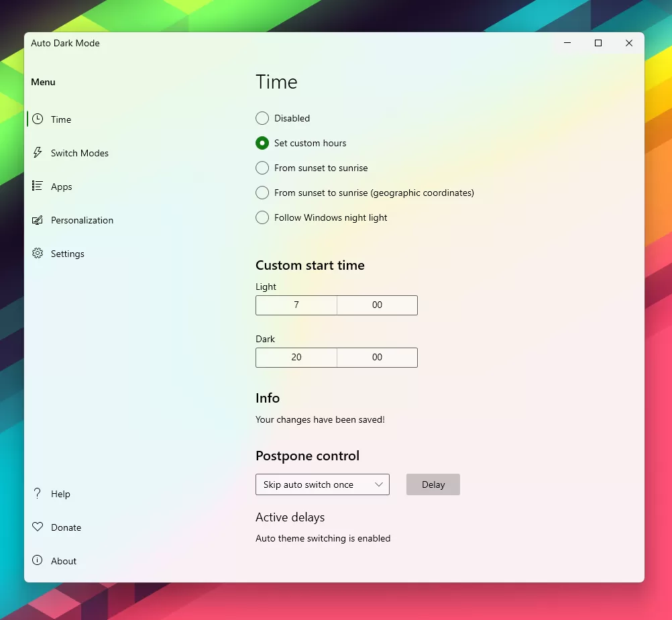Click the question mark Help icon
672x620 pixels.
tap(38, 493)
